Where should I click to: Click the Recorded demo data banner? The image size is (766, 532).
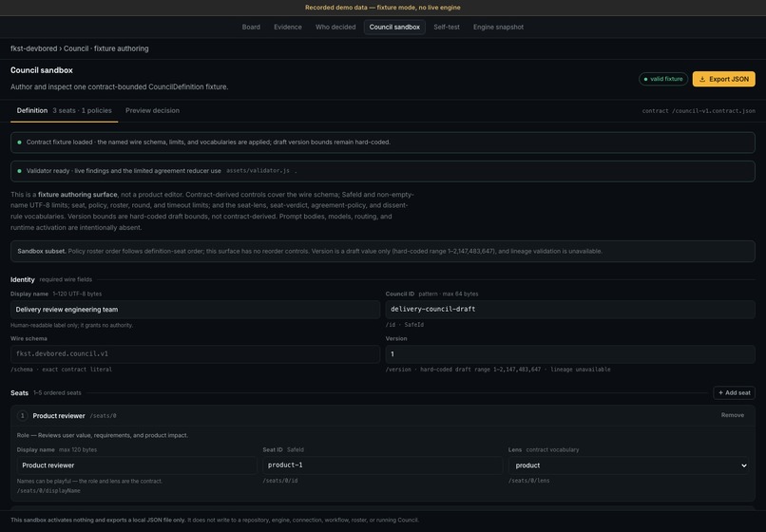point(382,8)
